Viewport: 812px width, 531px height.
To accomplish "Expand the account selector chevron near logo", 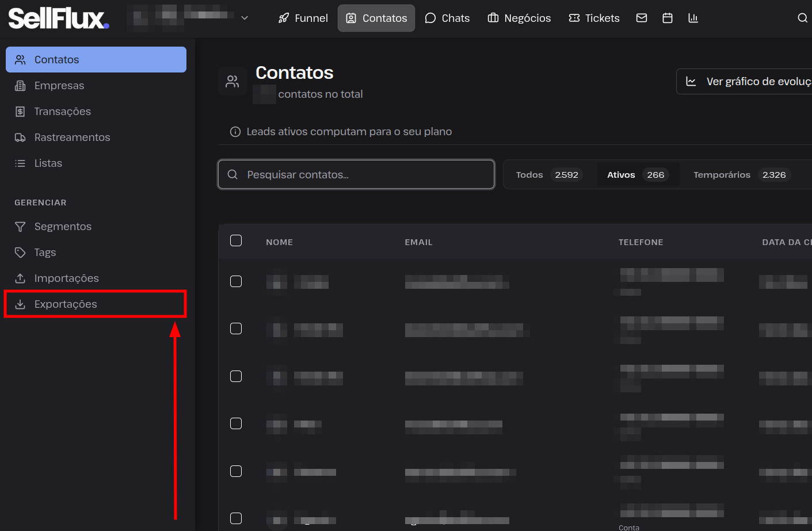I will [x=245, y=18].
